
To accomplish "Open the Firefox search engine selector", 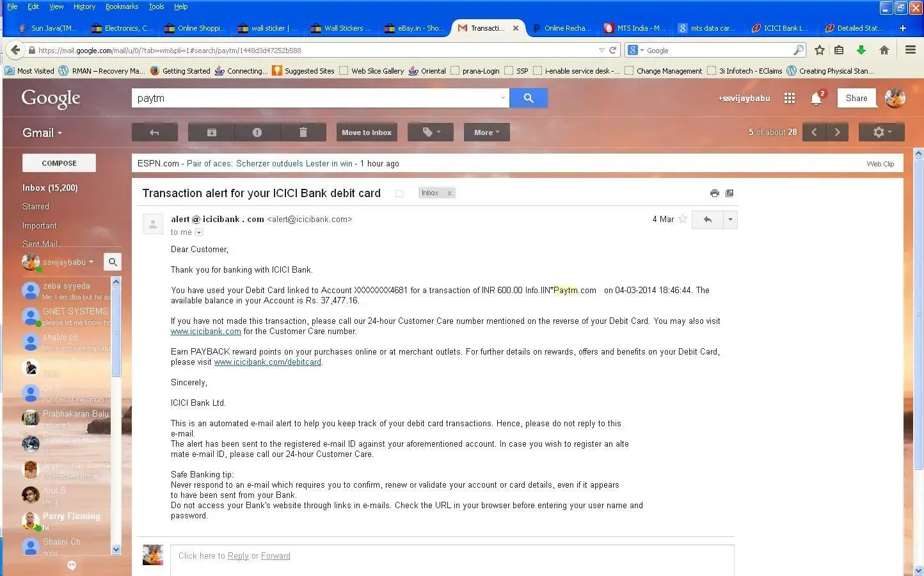I will [635, 50].
